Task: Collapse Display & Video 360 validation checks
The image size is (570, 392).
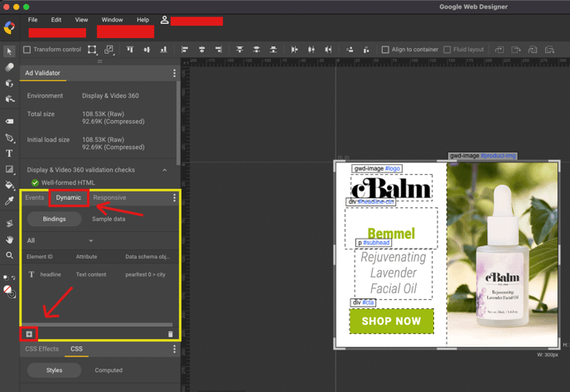Action: [x=165, y=170]
